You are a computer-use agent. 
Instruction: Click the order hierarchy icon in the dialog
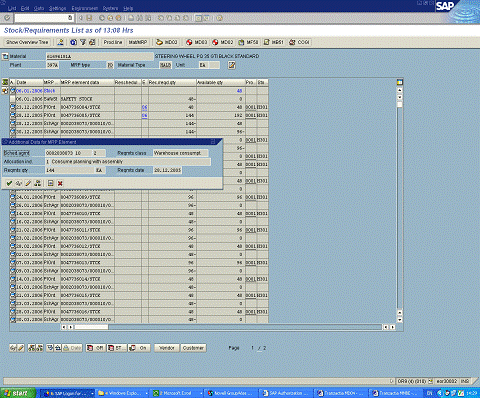point(38,183)
